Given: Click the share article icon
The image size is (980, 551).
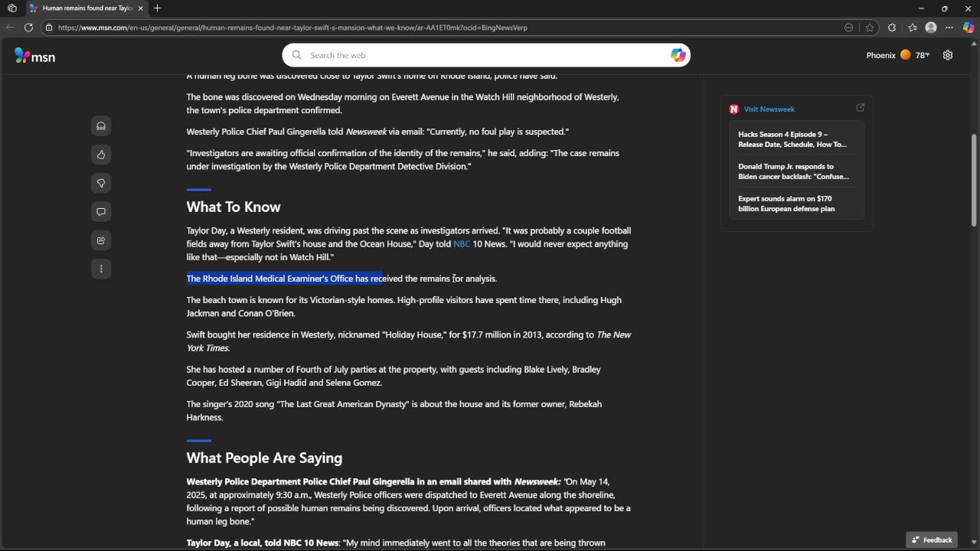Looking at the screenshot, I should [101, 240].
